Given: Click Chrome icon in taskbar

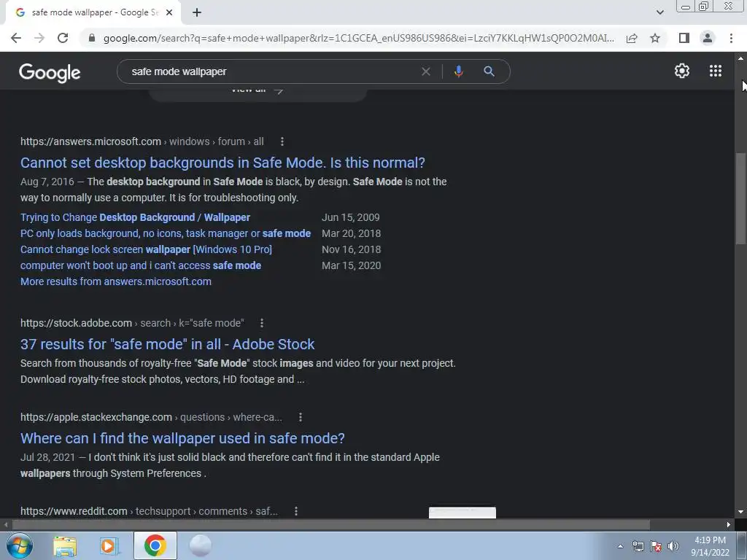Looking at the screenshot, I should (x=155, y=545).
